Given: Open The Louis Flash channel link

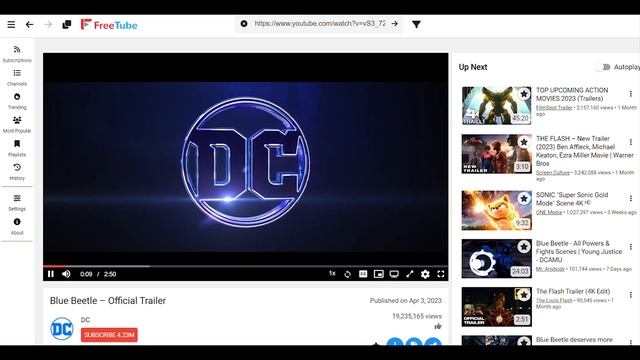Looking at the screenshot, I should pos(554,300).
